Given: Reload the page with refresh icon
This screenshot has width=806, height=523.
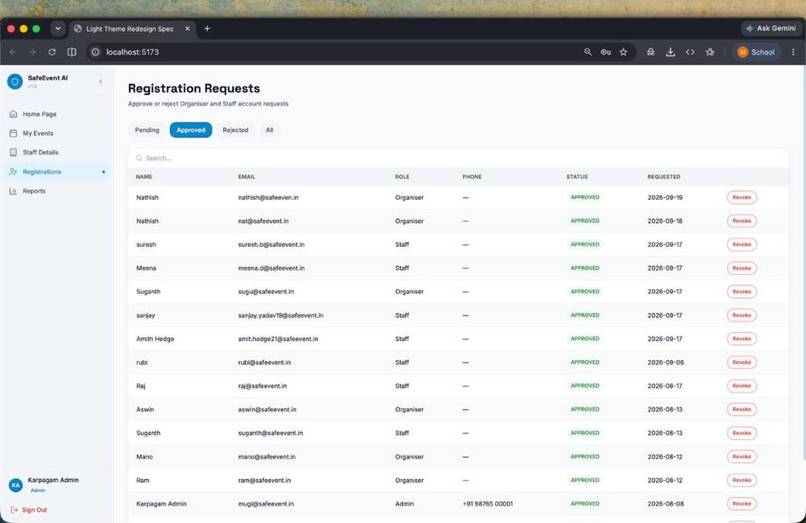Looking at the screenshot, I should tap(52, 52).
